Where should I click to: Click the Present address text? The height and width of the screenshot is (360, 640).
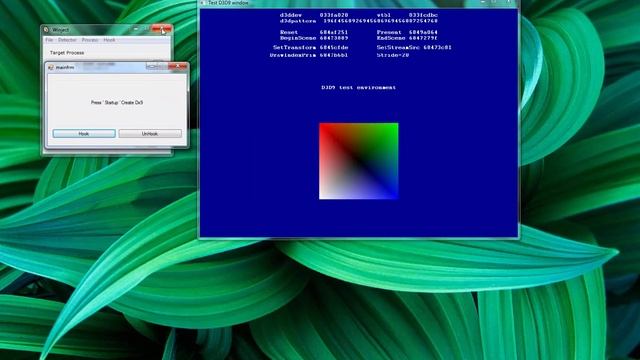pos(407,32)
